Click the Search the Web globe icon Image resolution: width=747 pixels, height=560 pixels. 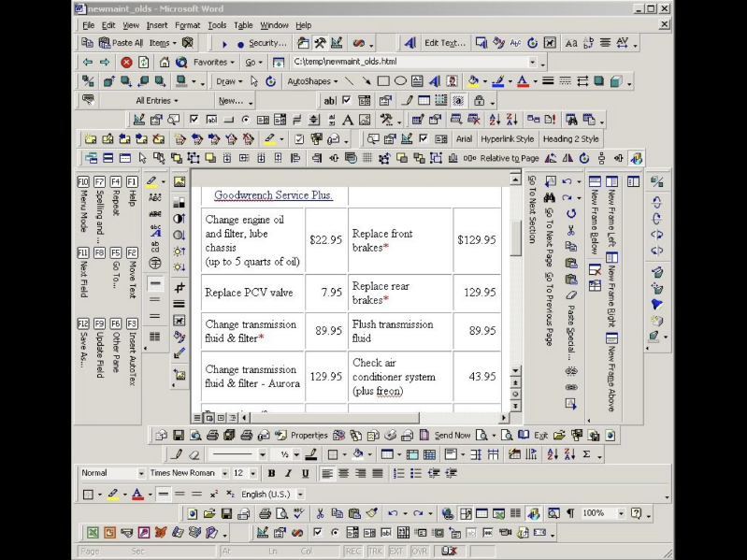pos(181,63)
